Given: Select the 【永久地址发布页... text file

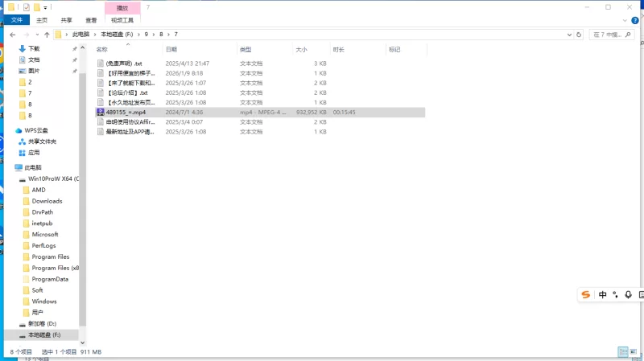Looking at the screenshot, I should (x=130, y=103).
